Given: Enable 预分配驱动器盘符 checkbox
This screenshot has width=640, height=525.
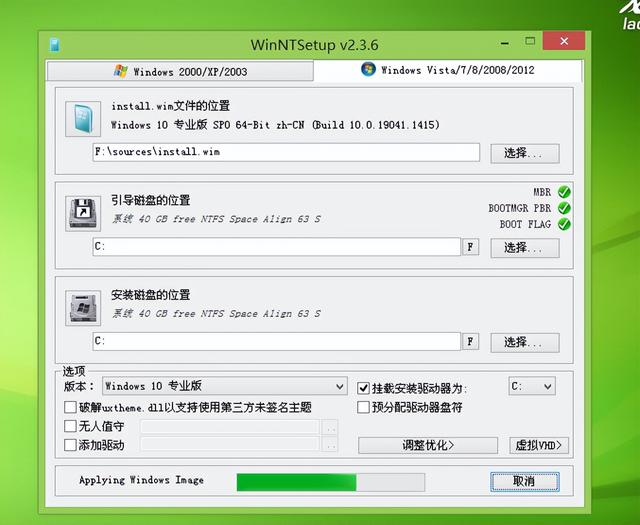Looking at the screenshot, I should click(x=363, y=407).
